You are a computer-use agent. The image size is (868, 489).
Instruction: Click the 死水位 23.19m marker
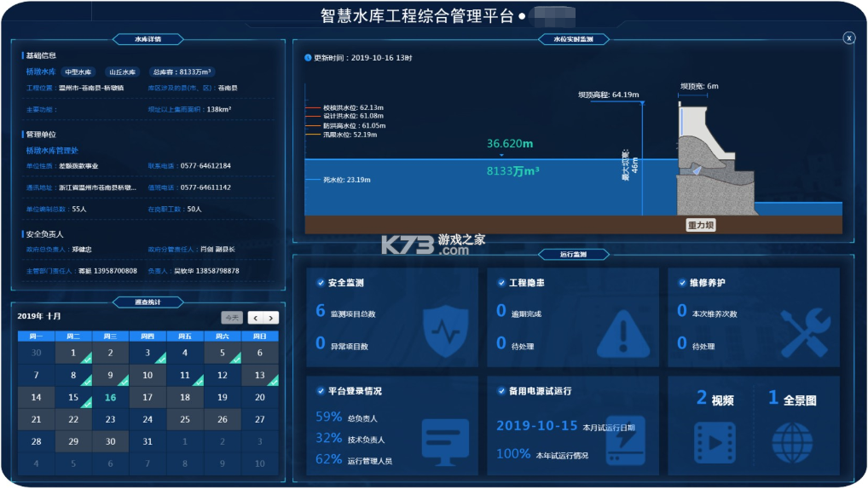click(339, 180)
